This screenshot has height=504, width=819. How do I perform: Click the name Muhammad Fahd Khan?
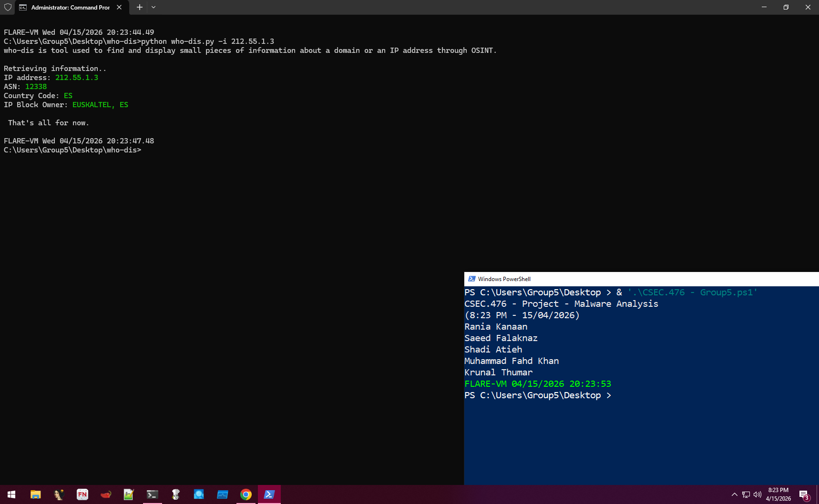(x=512, y=361)
